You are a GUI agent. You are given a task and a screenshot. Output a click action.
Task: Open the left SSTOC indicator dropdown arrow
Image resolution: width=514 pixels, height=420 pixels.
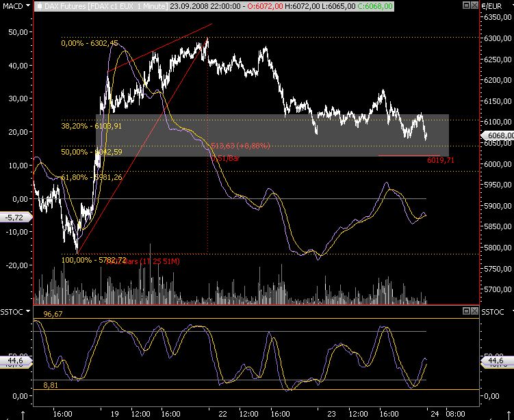click(x=28, y=311)
